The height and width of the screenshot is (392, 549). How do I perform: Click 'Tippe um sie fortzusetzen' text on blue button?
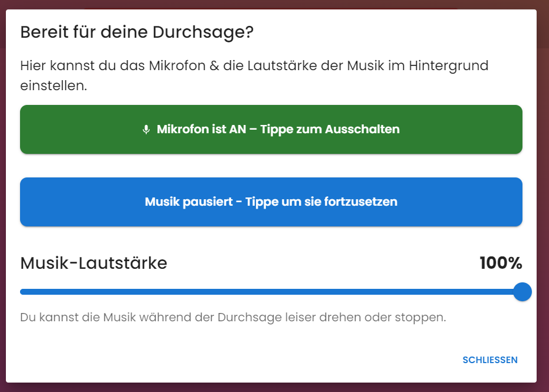[x=321, y=202]
